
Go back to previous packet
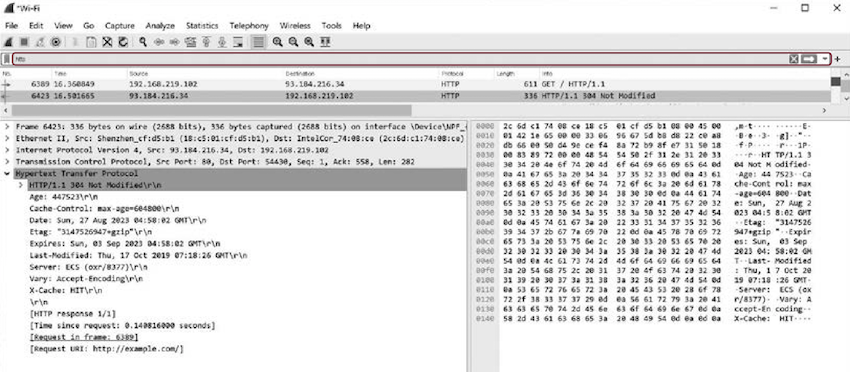pos(159,42)
